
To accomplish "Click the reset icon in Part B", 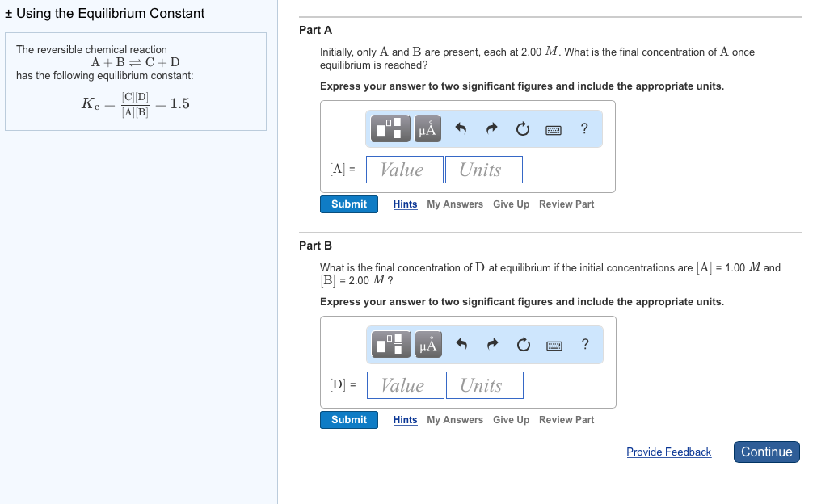I will [523, 345].
